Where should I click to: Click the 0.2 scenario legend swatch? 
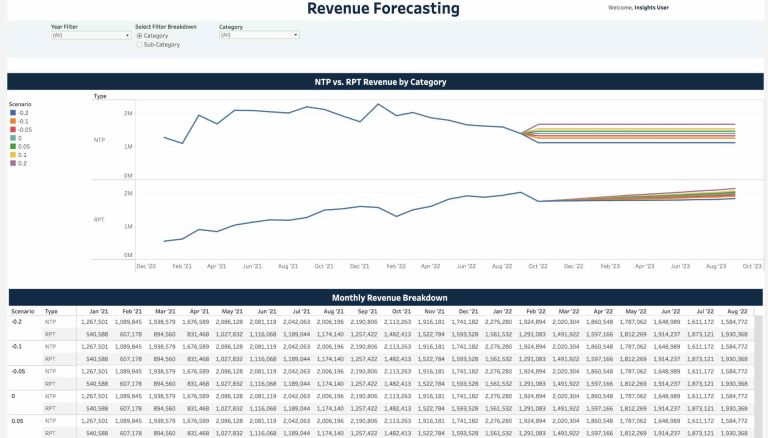click(x=13, y=163)
